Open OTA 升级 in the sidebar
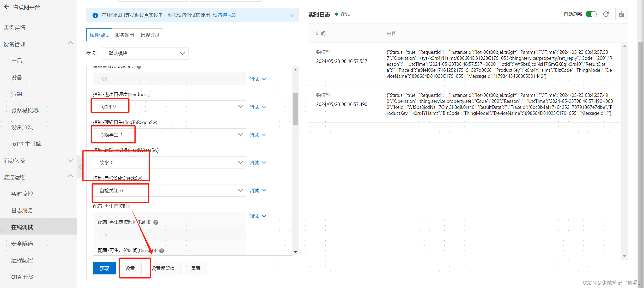This screenshot has height=288, width=644. [x=22, y=277]
